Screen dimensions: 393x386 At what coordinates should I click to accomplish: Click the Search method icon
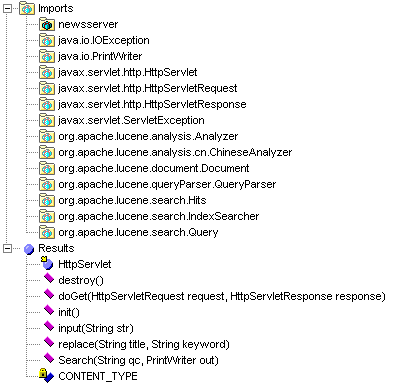click(x=49, y=358)
